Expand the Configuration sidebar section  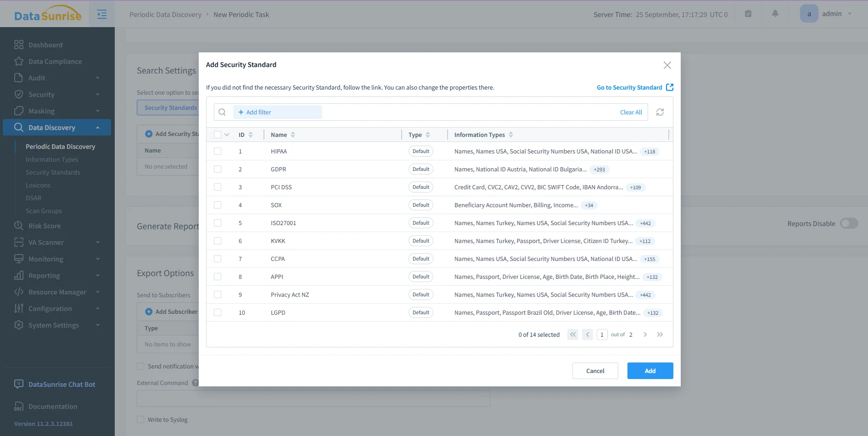tap(50, 308)
